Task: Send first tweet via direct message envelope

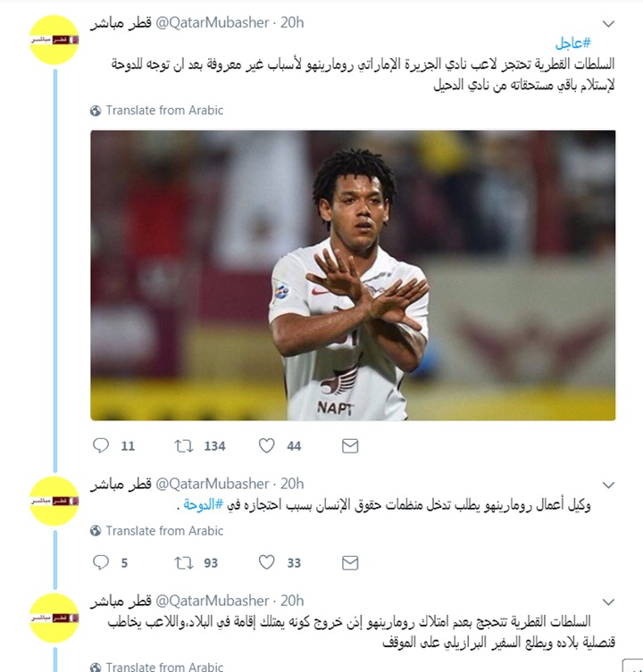Action: [350, 446]
